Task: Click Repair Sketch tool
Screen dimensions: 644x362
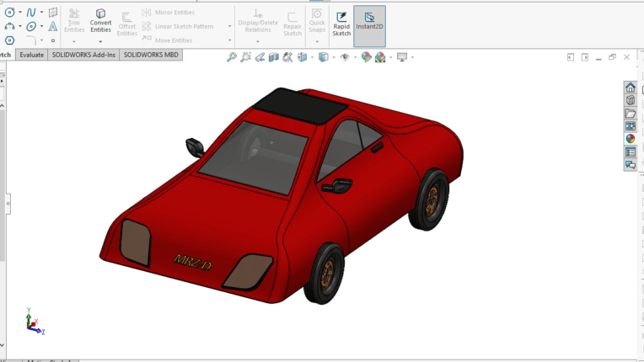Action: 292,24
